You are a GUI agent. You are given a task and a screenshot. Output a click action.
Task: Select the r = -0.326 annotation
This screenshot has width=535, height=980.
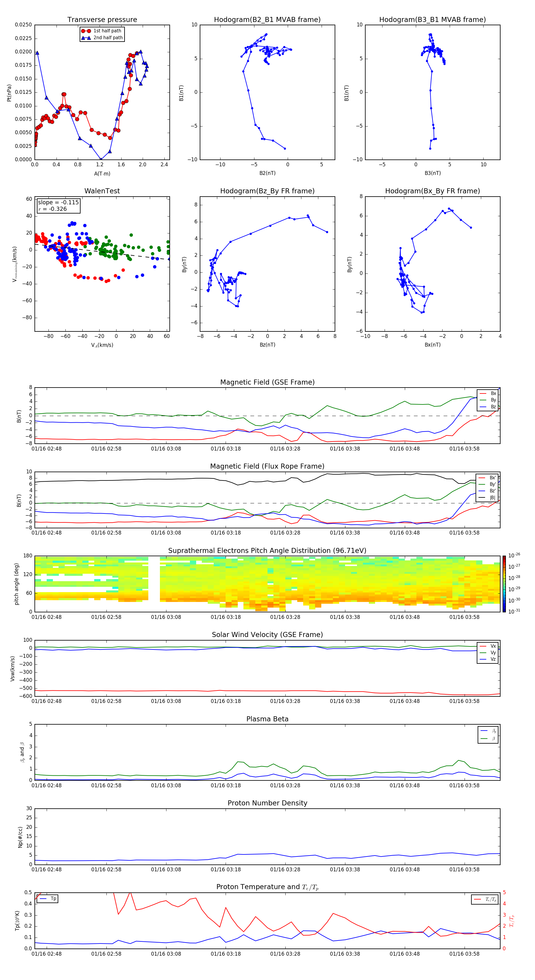53,209
